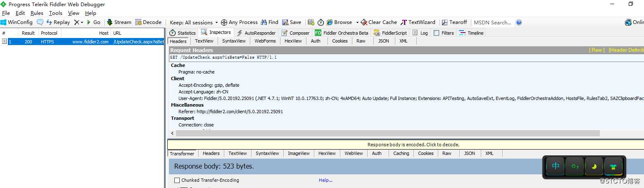Enable Chunked Transfer-Encoding checkbox
Screen dimensions: 644x188
[x=177, y=180]
